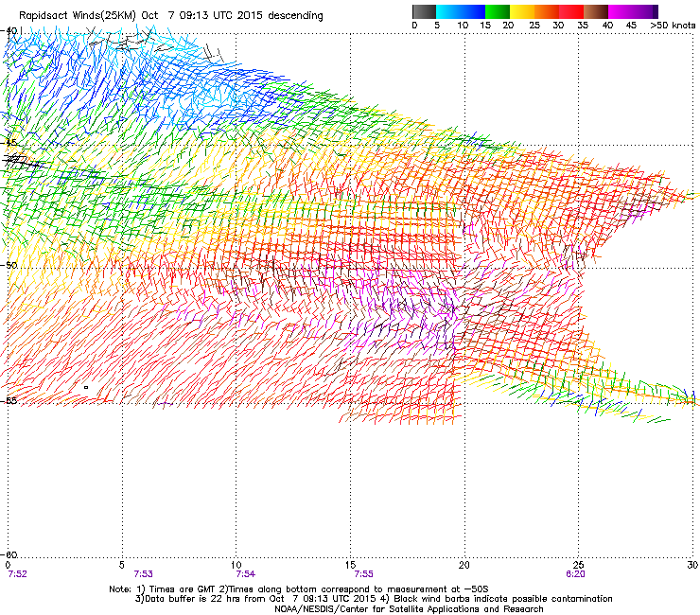The width and height of the screenshot is (700, 615).
Task: Click the purple '7:53' time label
Action: click(143, 574)
